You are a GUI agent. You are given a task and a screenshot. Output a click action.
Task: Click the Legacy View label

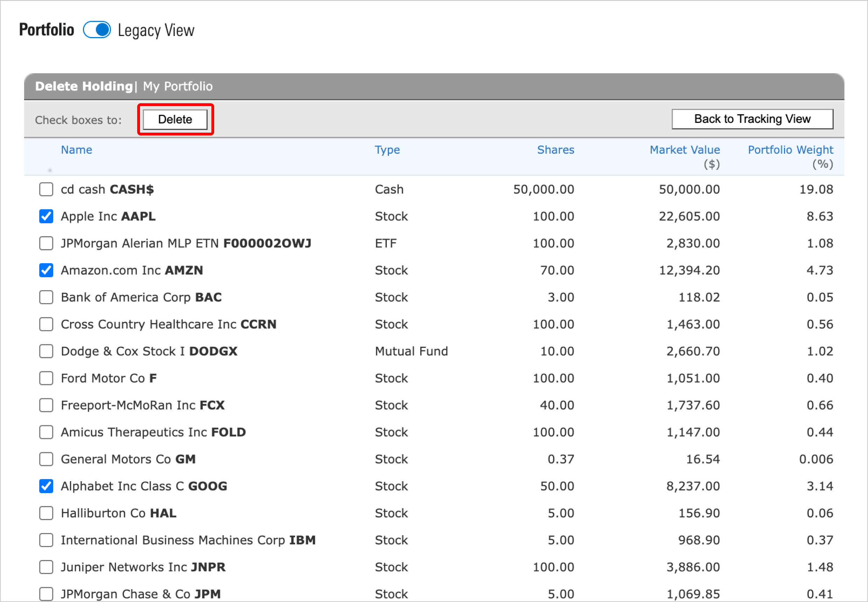(156, 30)
